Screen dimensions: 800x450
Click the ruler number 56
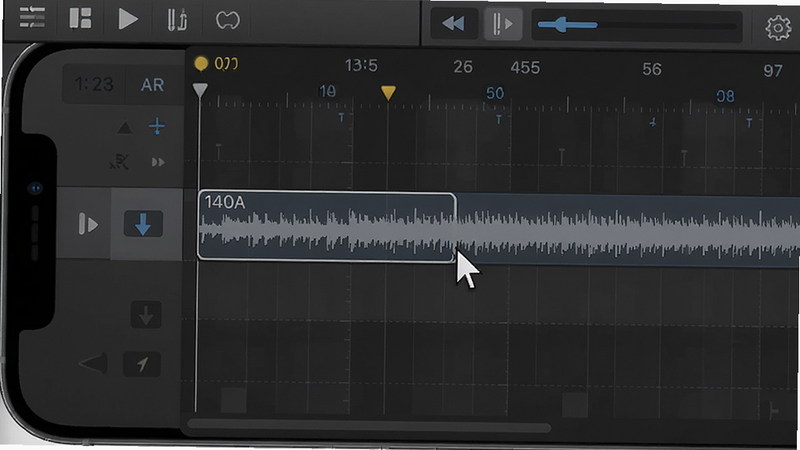tap(652, 69)
